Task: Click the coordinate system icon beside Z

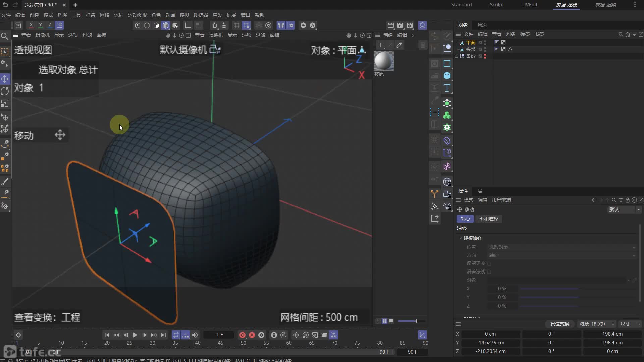Action: pyautogui.click(x=59, y=25)
